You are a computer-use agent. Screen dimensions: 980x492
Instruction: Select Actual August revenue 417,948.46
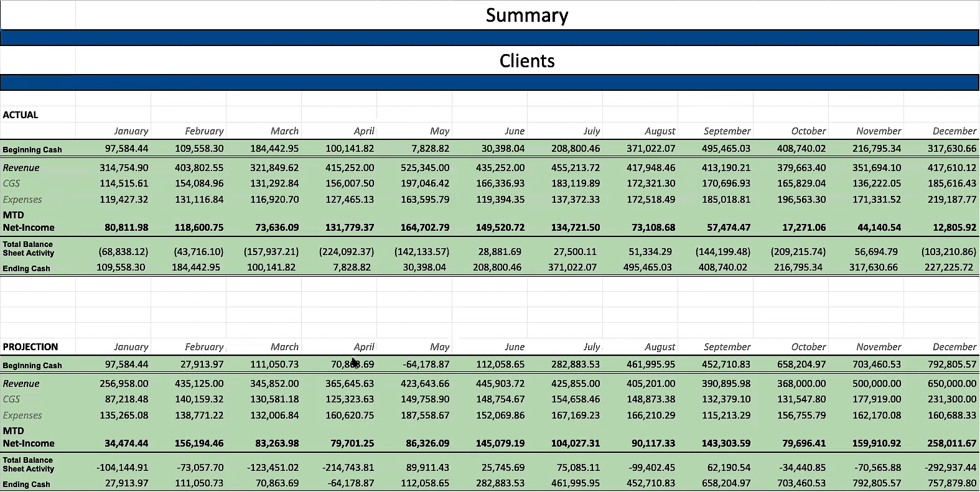[x=651, y=168]
